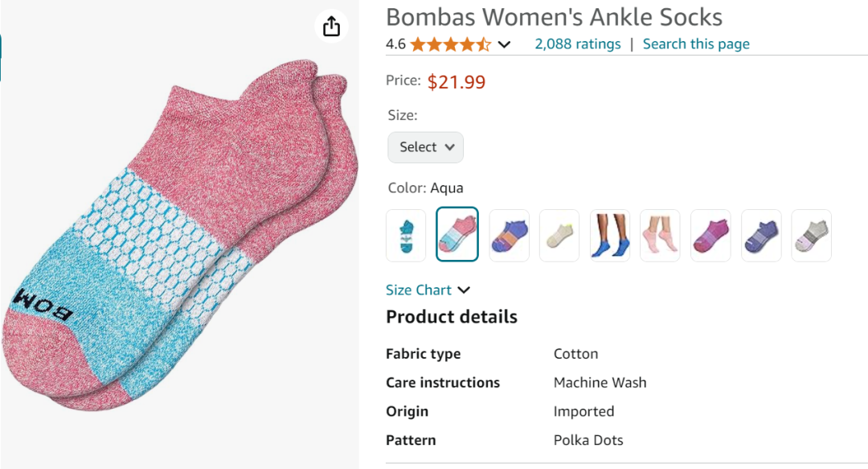Expand the Size Chart
Image resolution: width=868 pixels, height=469 pixels.
pyautogui.click(x=428, y=290)
